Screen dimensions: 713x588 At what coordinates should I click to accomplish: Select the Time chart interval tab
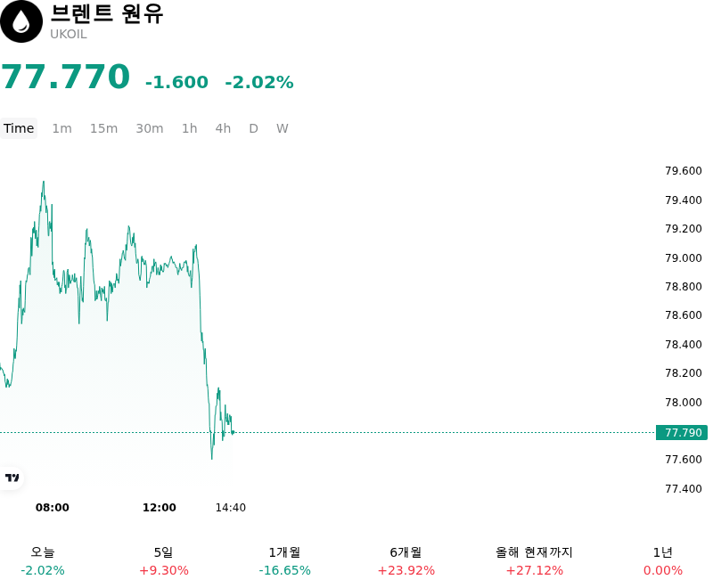19,128
